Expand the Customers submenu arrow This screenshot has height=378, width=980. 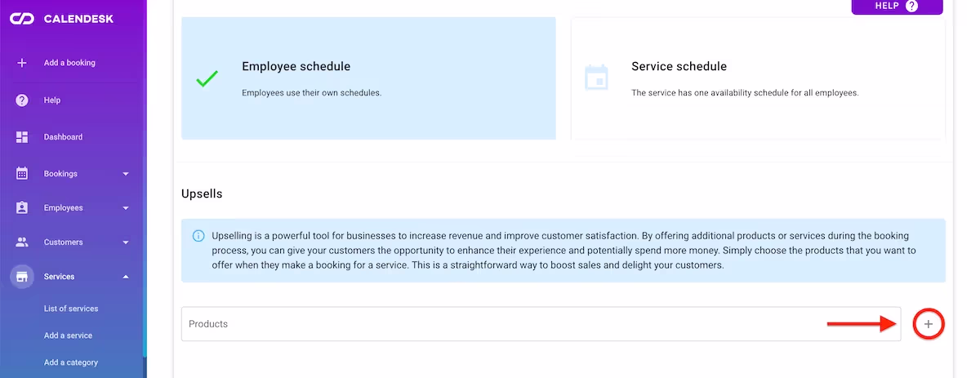coord(126,242)
